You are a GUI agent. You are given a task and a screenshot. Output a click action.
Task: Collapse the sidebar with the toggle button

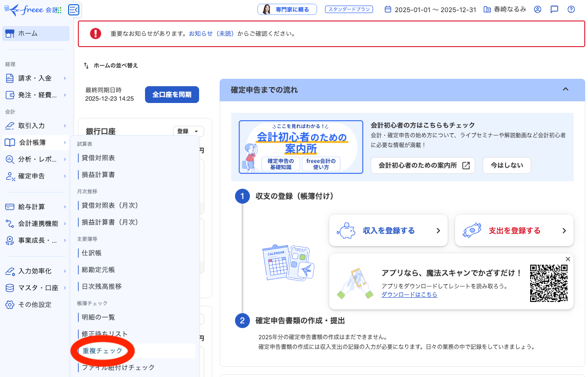[73, 9]
